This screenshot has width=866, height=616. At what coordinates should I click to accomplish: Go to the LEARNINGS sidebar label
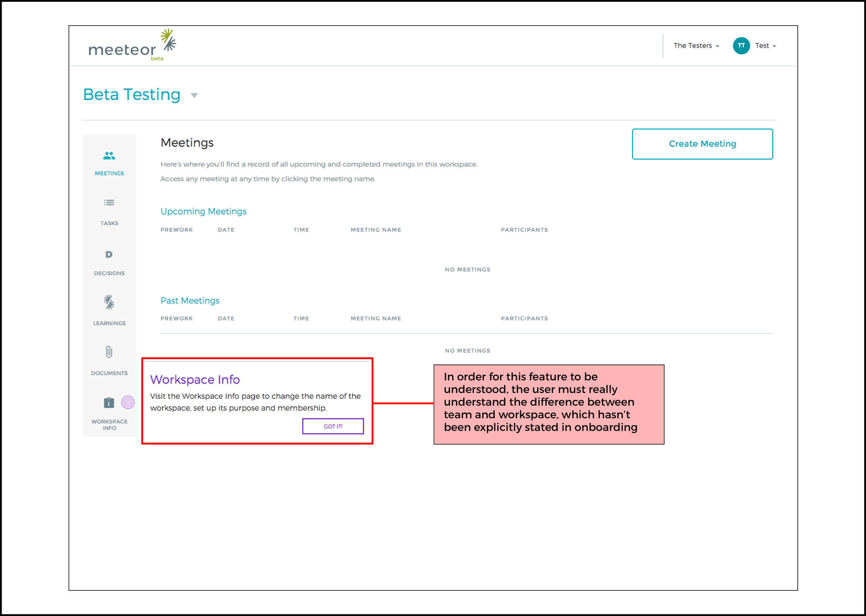[x=109, y=323]
